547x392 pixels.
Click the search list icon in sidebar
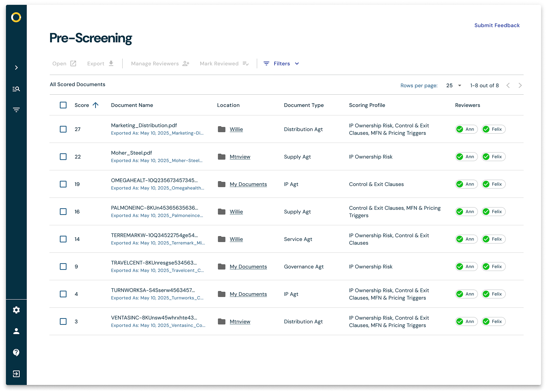pyautogui.click(x=16, y=89)
